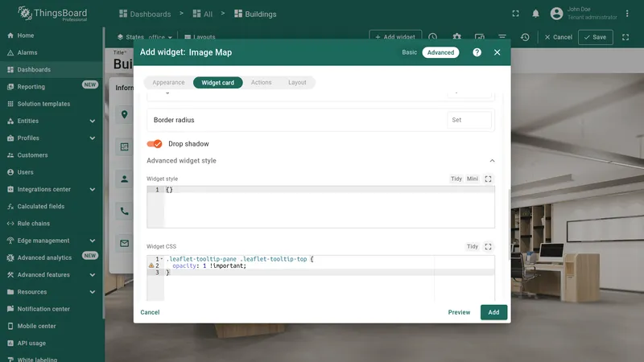The height and width of the screenshot is (362, 644).
Task: Select the Appearance tab
Action: click(x=168, y=83)
